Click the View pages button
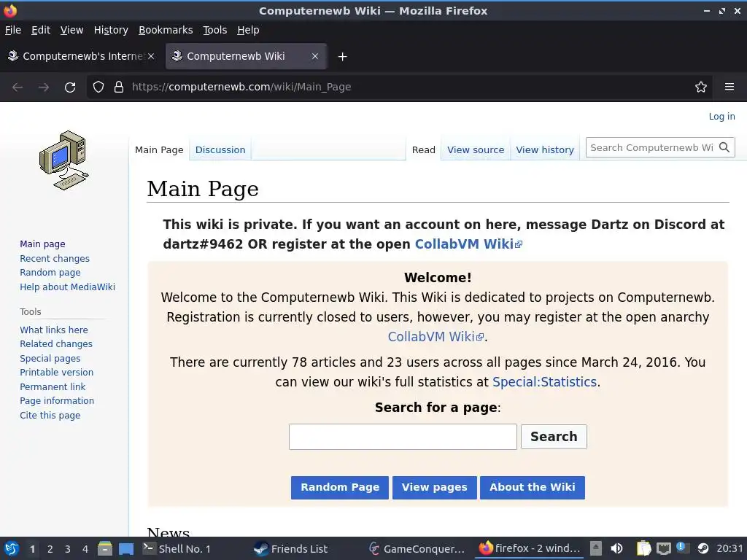Image resolution: width=747 pixels, height=560 pixels. click(x=435, y=487)
